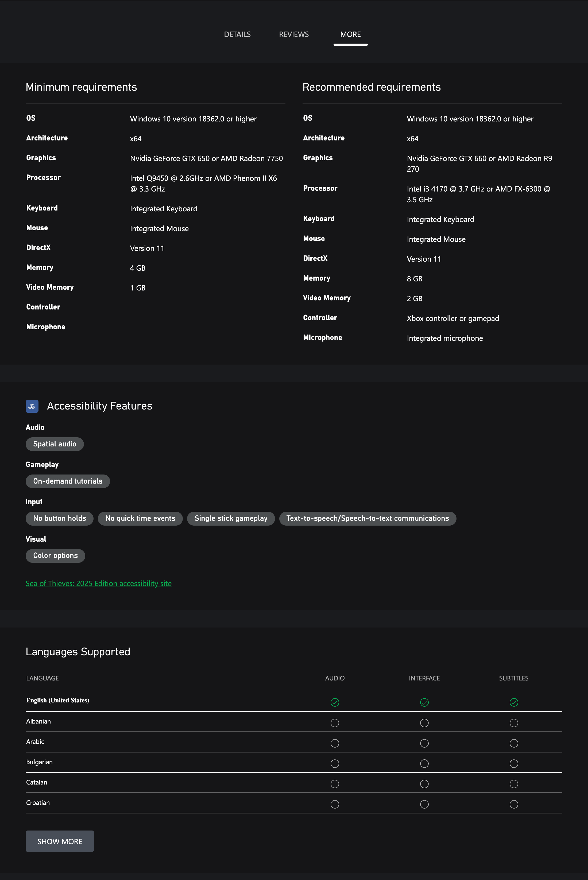Viewport: 588px width, 880px height.
Task: Click English subtitles supported checkmark icon
Action: click(513, 702)
